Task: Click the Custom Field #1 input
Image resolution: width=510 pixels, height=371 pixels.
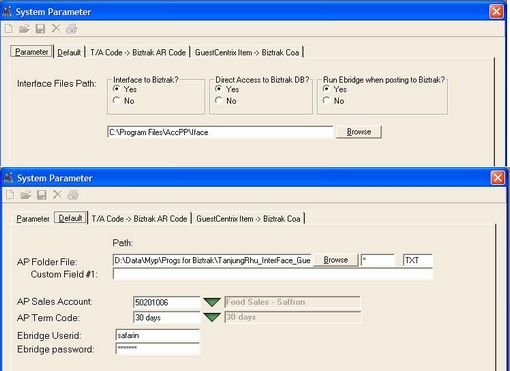Action: [273, 274]
